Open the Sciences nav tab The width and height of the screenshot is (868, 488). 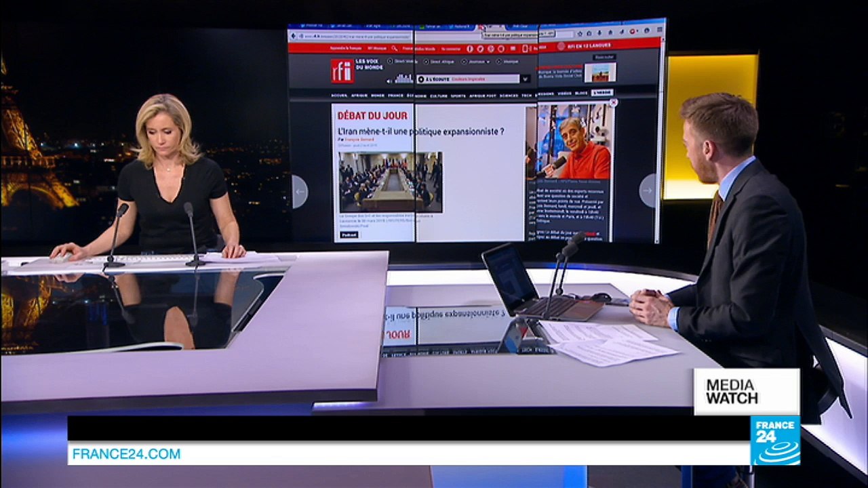click(x=509, y=96)
